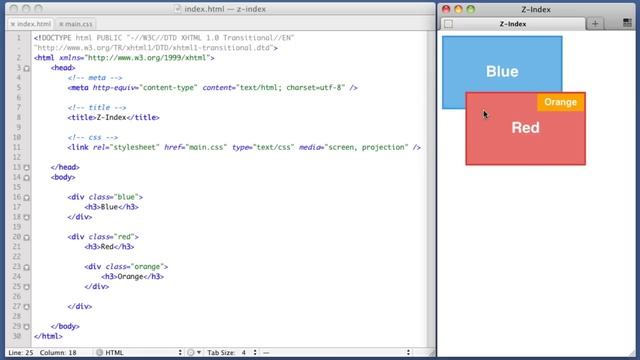Show all tabs overview icon in browser
Screen dimensions: 640x360
(x=627, y=23)
